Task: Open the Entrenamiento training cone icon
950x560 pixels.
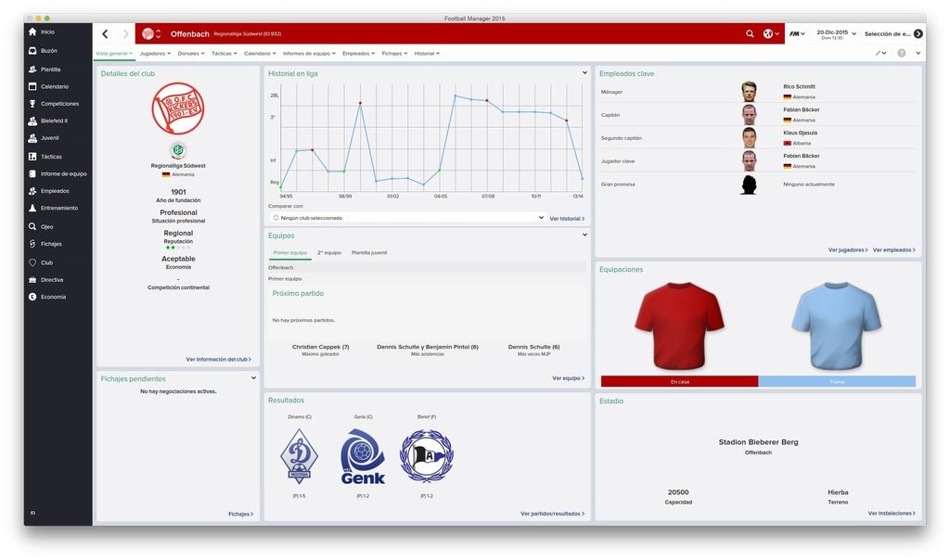Action: [x=32, y=208]
